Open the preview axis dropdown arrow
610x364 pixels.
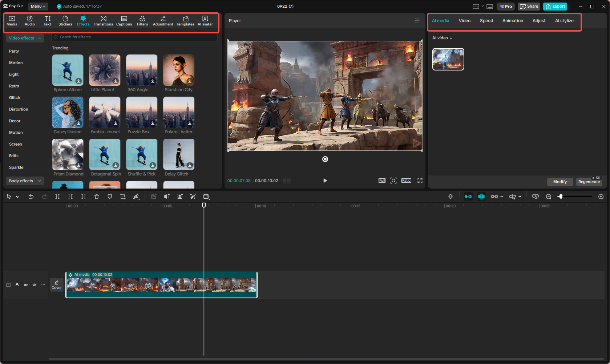[x=520, y=197]
